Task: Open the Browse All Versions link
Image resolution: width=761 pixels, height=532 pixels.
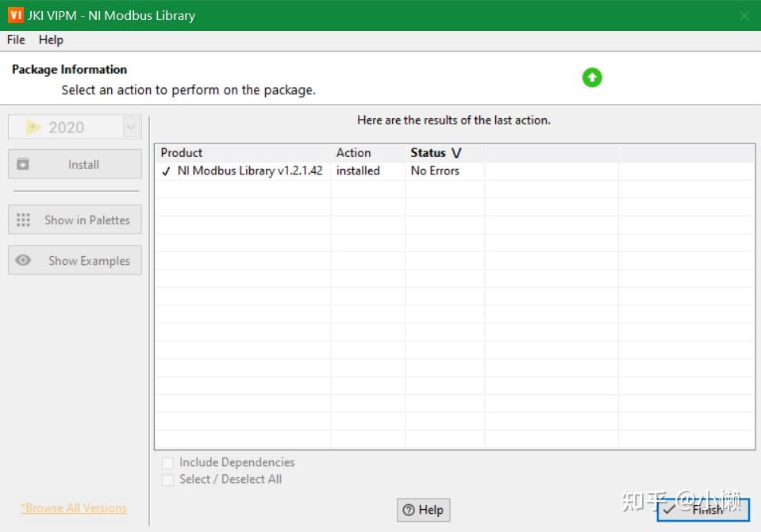Action: click(x=74, y=507)
